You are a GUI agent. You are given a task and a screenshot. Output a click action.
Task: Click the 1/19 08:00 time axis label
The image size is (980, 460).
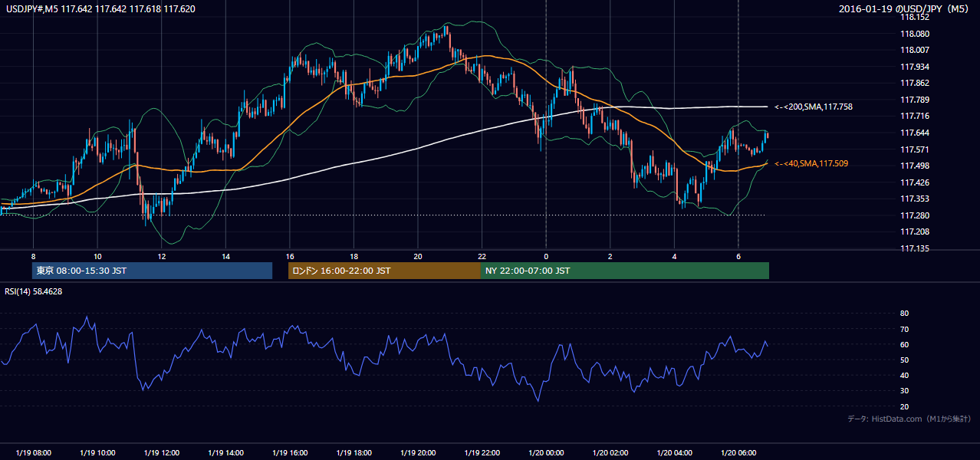click(33, 452)
